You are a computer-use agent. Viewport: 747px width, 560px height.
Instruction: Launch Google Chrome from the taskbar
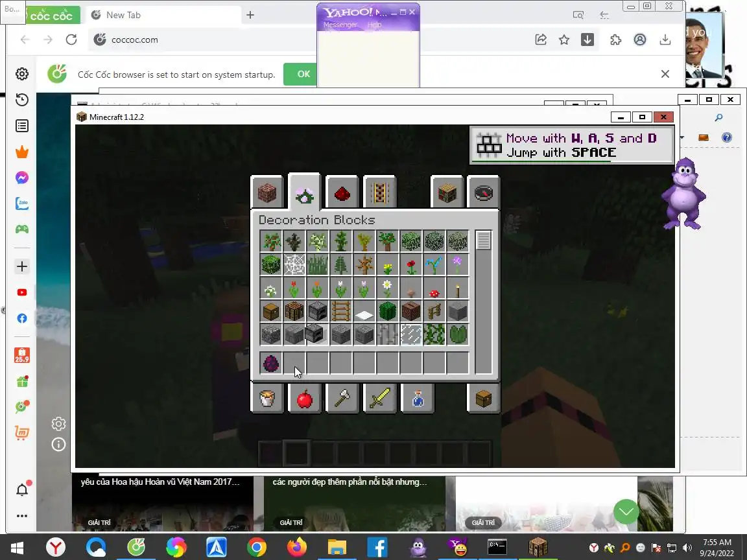(256, 547)
